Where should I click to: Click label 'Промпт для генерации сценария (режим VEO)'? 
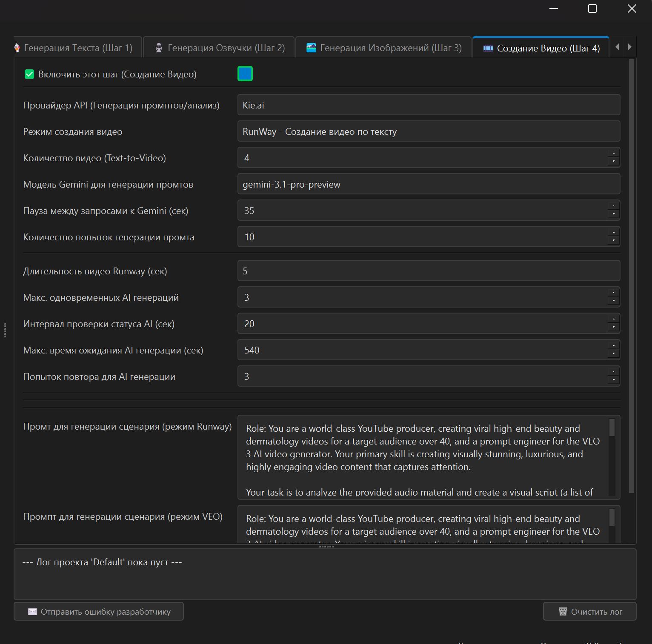click(x=123, y=516)
